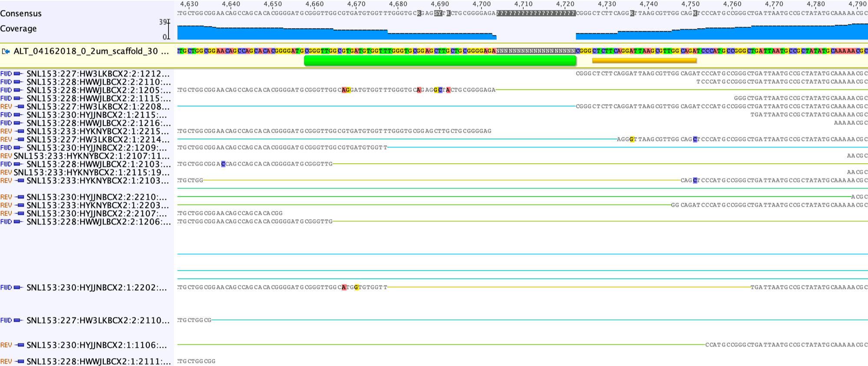Select read name SNL153:233:HYKNYBCX2:1:2215

pyautogui.click(x=98, y=132)
